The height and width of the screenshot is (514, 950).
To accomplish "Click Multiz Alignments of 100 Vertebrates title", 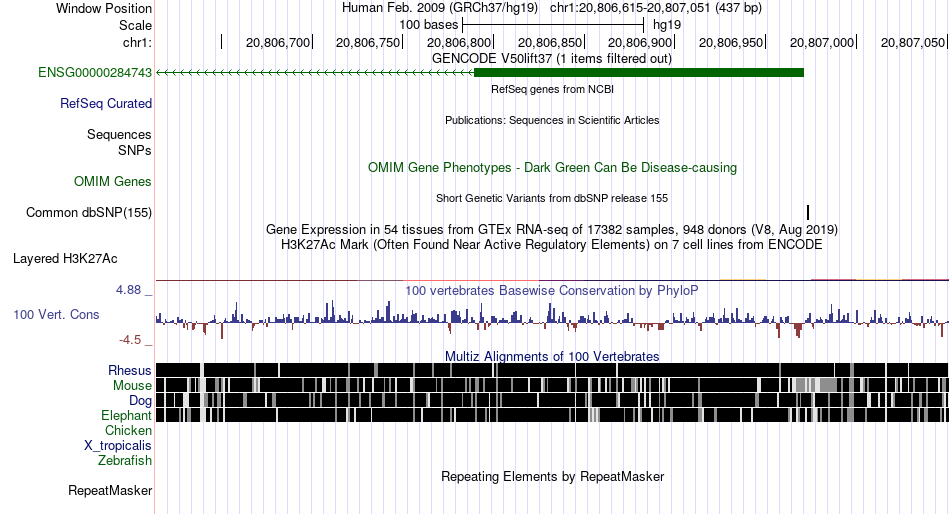I will click(x=552, y=356).
